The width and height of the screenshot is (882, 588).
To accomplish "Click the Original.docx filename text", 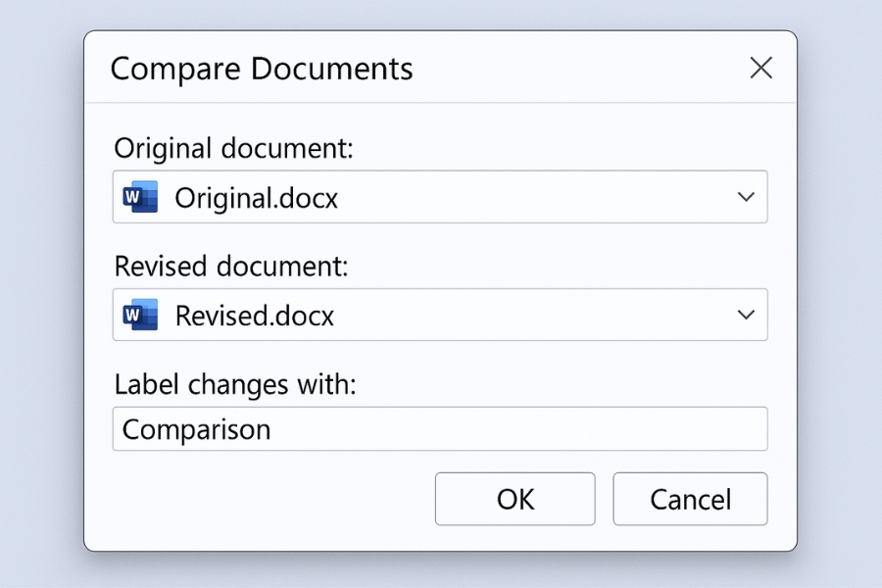I will click(255, 197).
